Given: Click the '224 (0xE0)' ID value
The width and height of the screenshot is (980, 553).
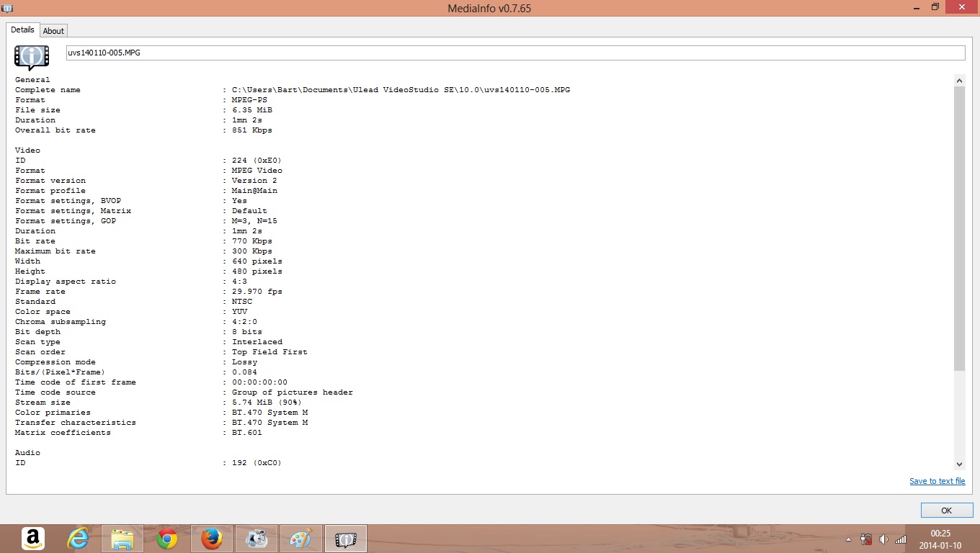Looking at the screenshot, I should [257, 161].
